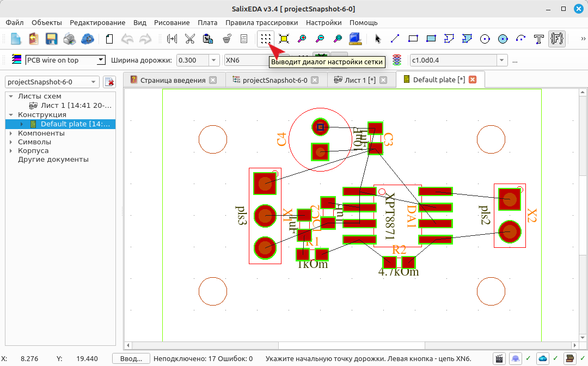The image size is (588, 366).
Task: Pick the outline circle tool
Action: tap(485, 39)
